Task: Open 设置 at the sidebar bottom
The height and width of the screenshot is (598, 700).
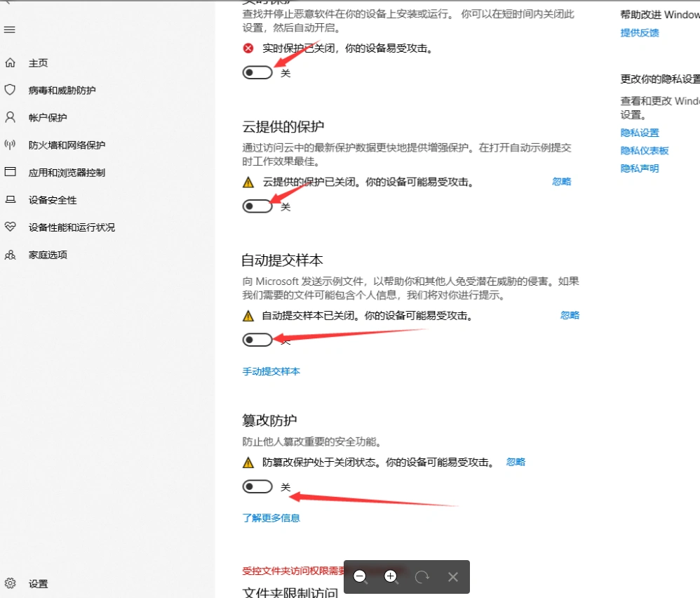Action: tap(38, 584)
